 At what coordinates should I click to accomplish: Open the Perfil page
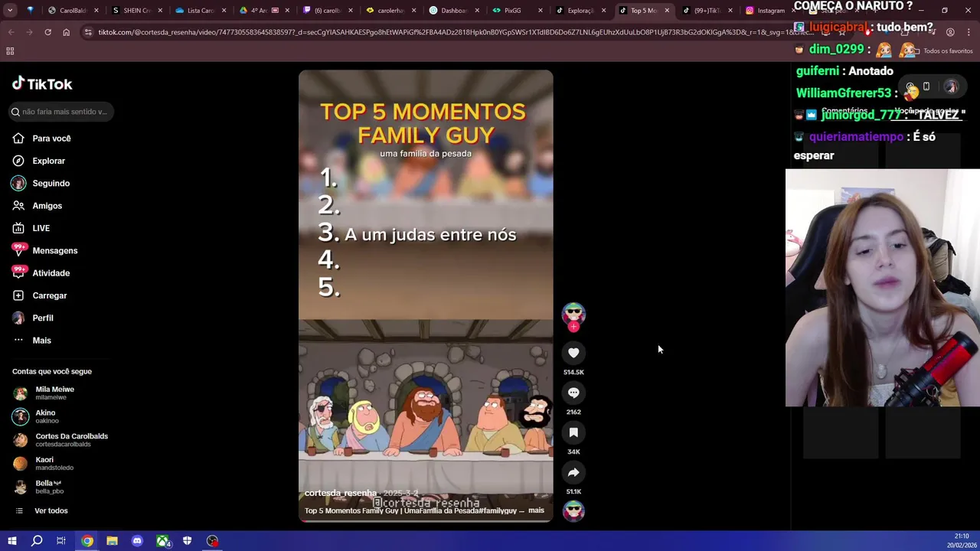tap(32, 318)
